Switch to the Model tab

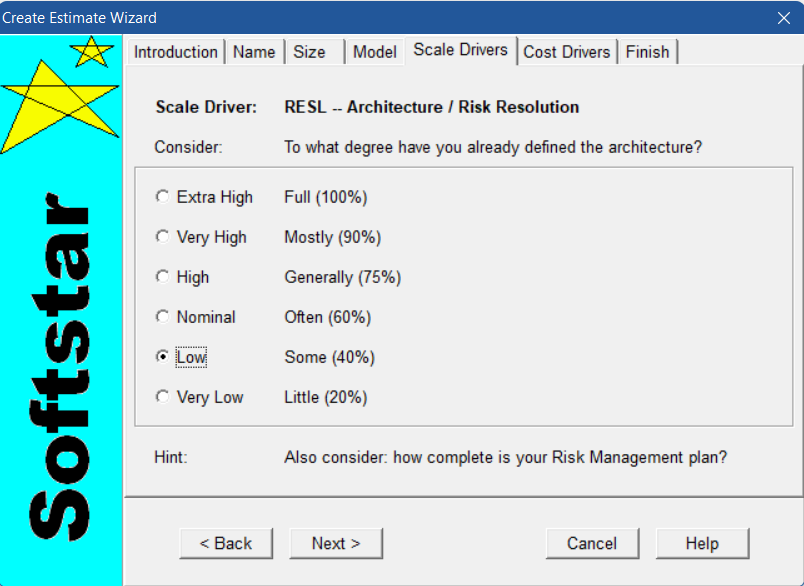point(375,52)
